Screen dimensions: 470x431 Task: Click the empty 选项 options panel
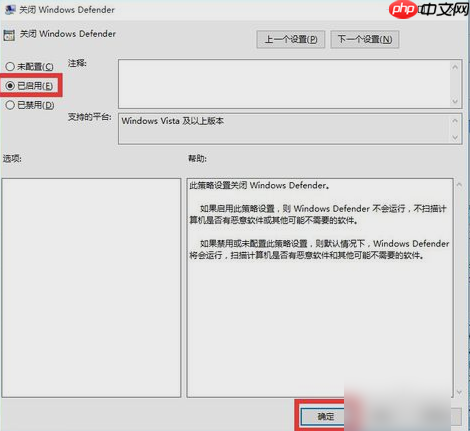tap(91, 288)
